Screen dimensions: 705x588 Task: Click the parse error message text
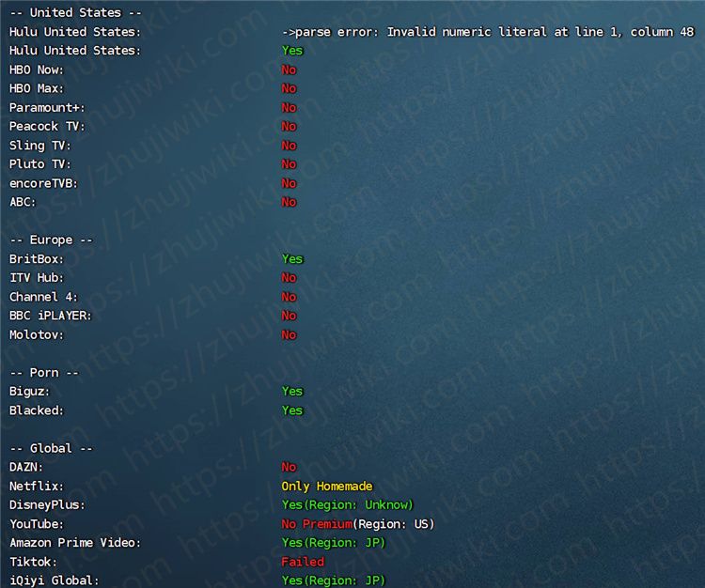coord(488,32)
